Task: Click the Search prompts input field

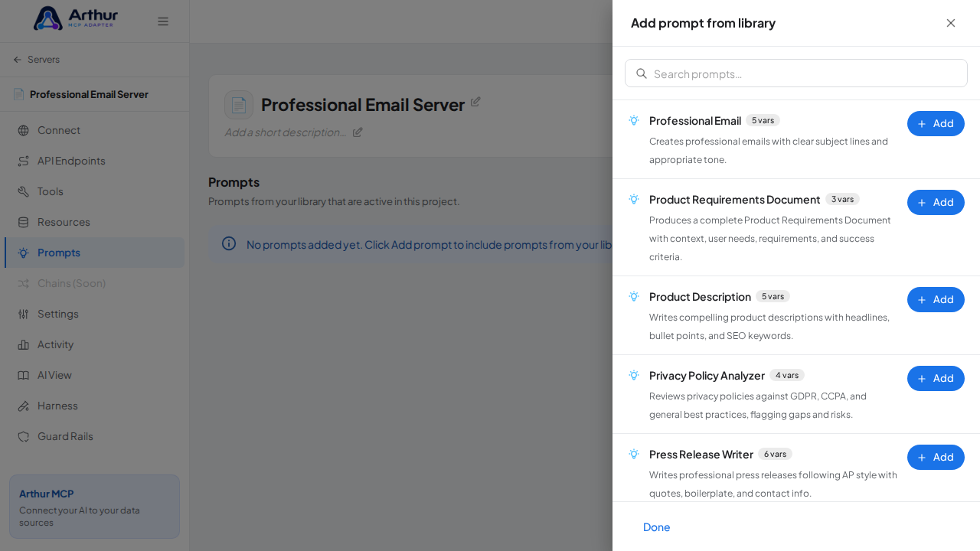Action: (796, 73)
